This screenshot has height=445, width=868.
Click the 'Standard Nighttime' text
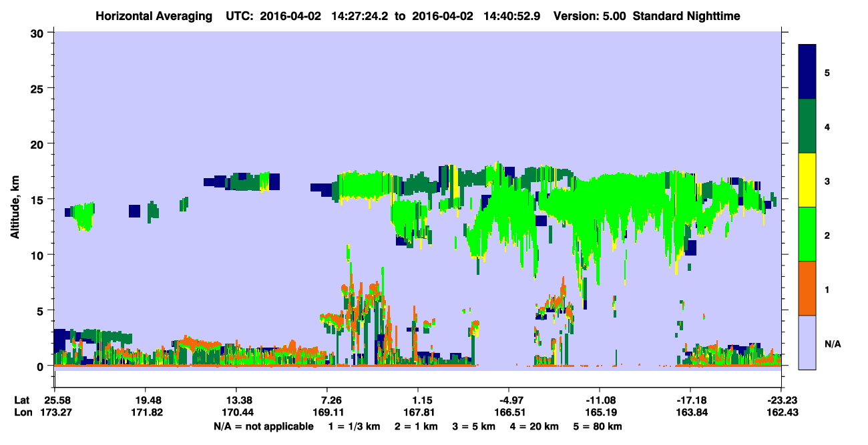click(x=686, y=15)
